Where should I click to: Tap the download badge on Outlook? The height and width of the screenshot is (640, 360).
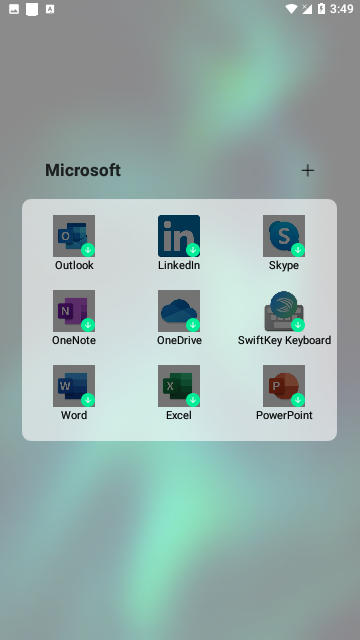pos(88,250)
